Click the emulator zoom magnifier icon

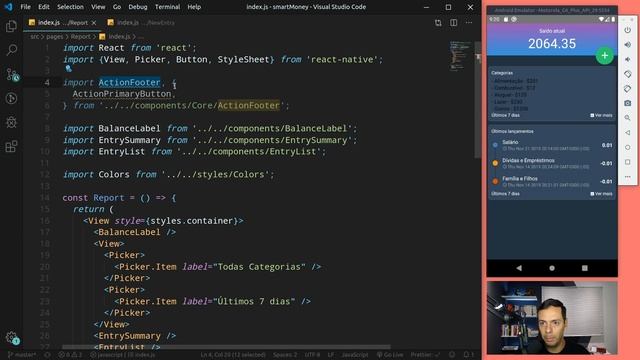[x=628, y=118]
